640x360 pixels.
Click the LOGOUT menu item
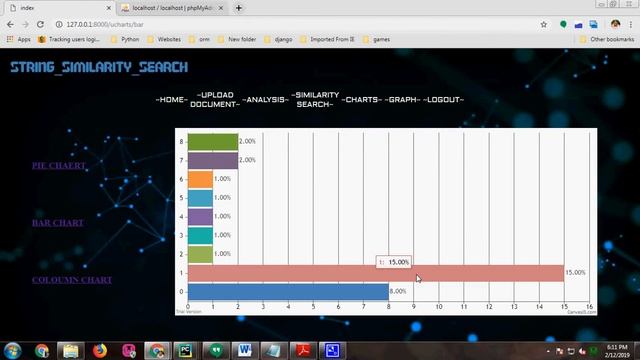pos(443,100)
